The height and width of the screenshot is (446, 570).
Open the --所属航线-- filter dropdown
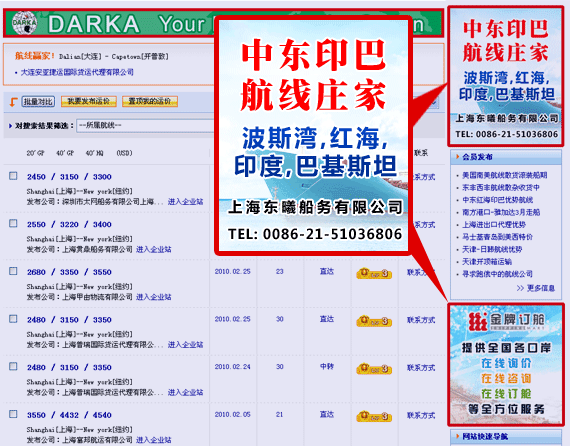(145, 126)
